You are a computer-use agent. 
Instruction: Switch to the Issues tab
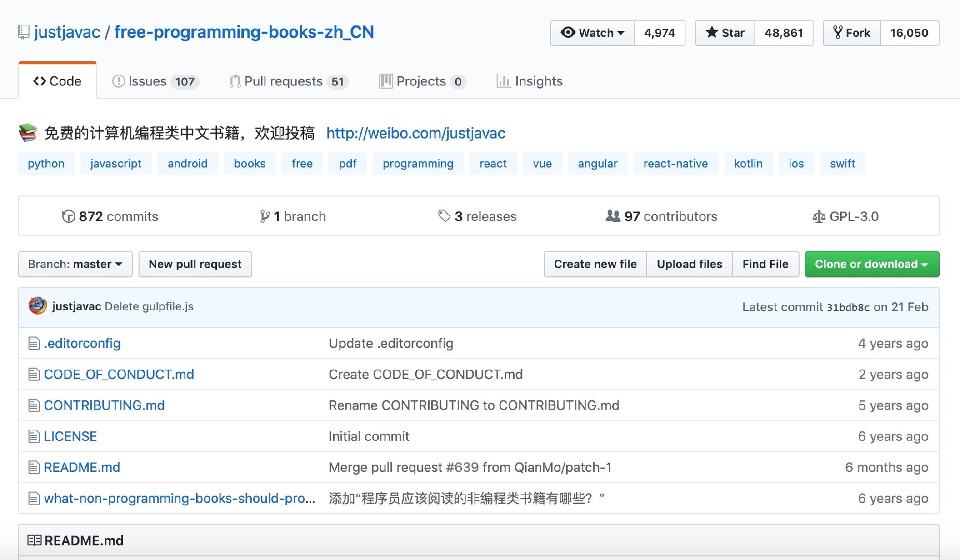coord(156,81)
